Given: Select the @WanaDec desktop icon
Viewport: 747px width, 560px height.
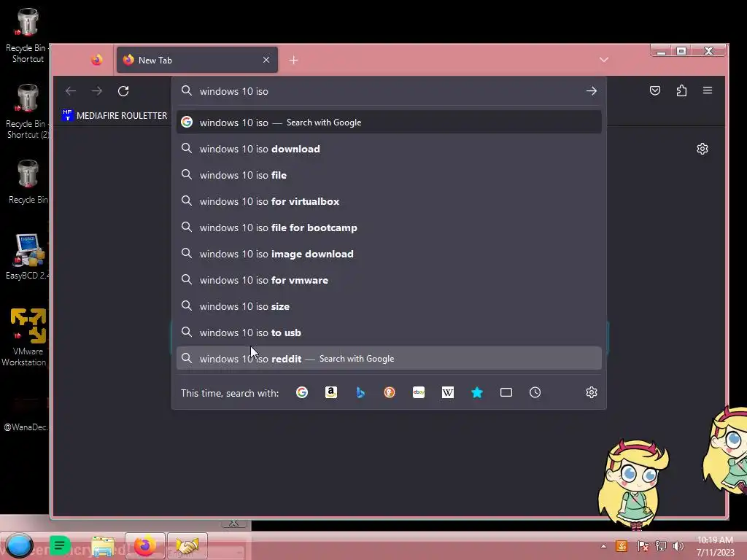Looking at the screenshot, I should 26,414.
